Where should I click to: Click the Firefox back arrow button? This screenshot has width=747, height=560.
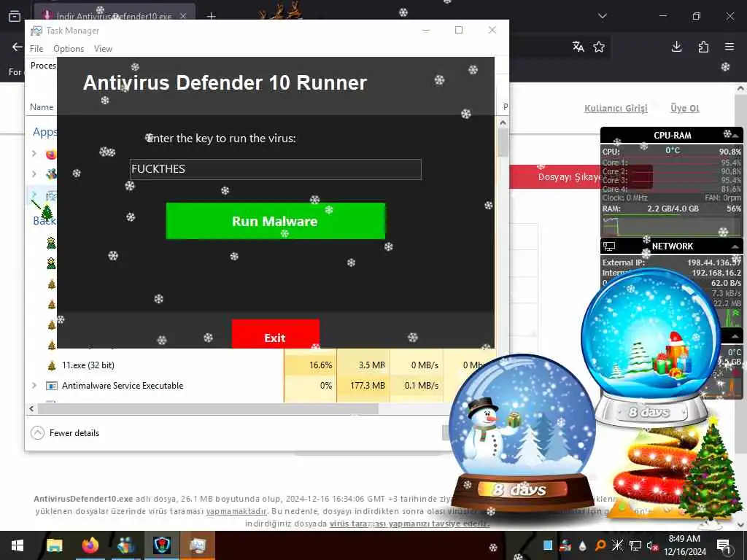tap(18, 47)
